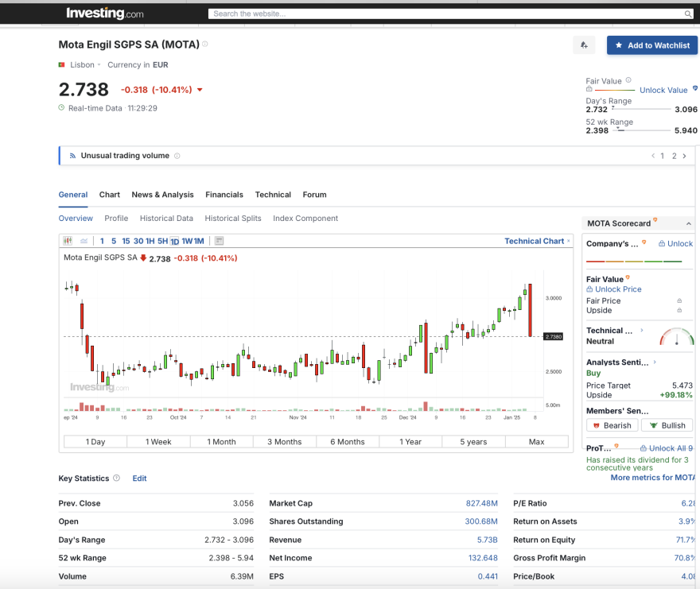Viewport: 700px width, 589px height.
Task: Select the 1D chart interval
Action: (x=174, y=242)
